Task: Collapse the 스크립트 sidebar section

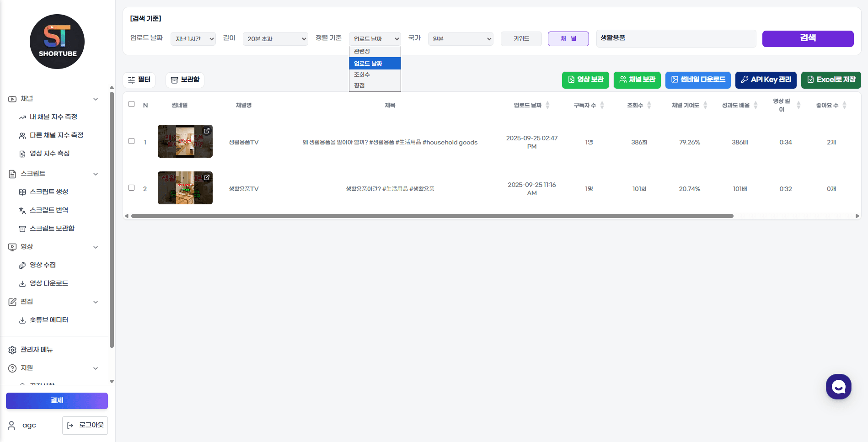Action: [x=96, y=174]
